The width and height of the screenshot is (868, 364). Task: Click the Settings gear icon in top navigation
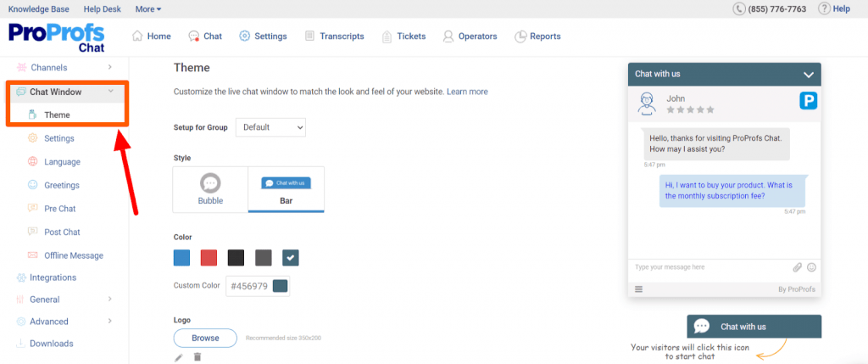(x=244, y=36)
